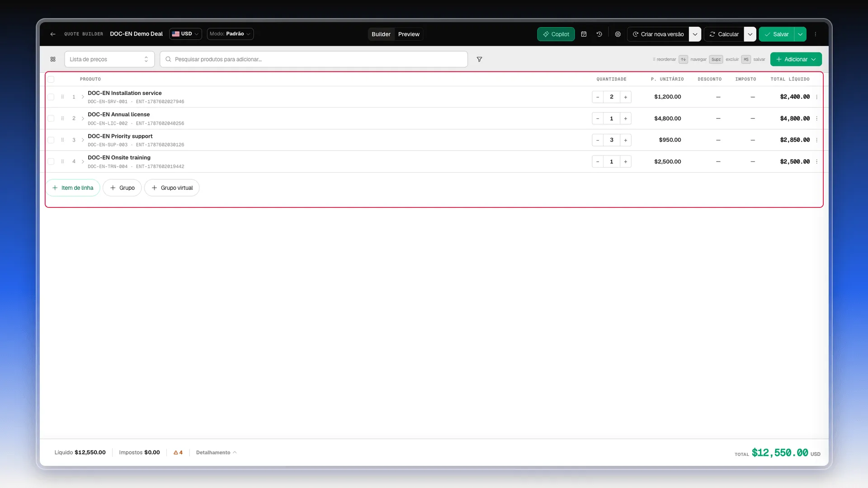The image size is (868, 488).
Task: Select the Onsite training row checkbox
Action: (51, 161)
